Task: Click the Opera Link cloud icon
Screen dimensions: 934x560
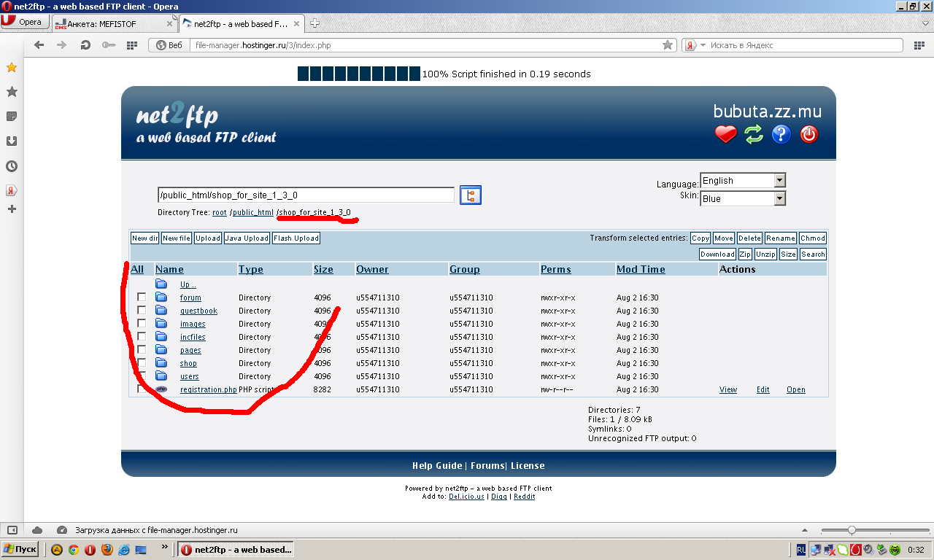Action: [37, 530]
